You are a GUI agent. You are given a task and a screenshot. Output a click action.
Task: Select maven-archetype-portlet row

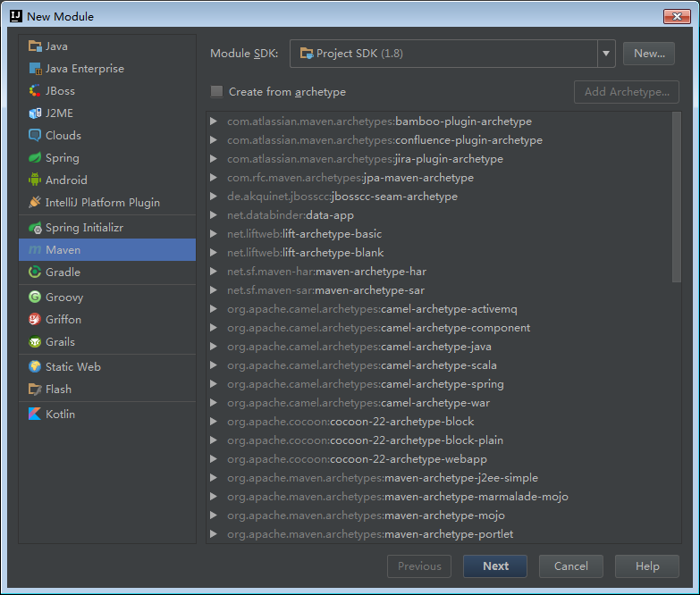pyautogui.click(x=439, y=533)
